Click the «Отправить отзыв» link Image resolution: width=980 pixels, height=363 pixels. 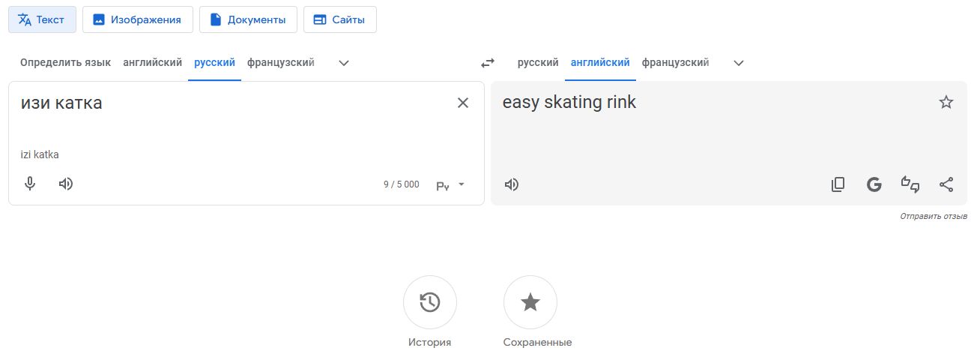[x=934, y=216]
